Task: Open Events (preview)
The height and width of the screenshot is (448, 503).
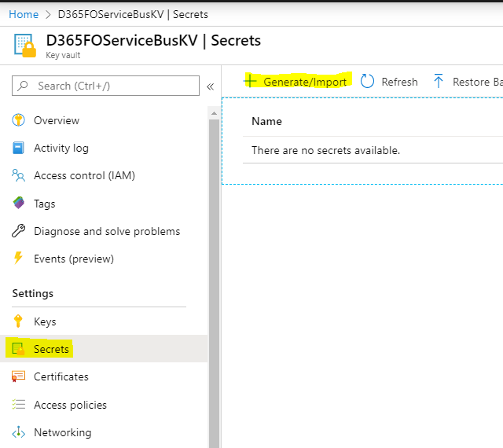Action: [x=74, y=259]
